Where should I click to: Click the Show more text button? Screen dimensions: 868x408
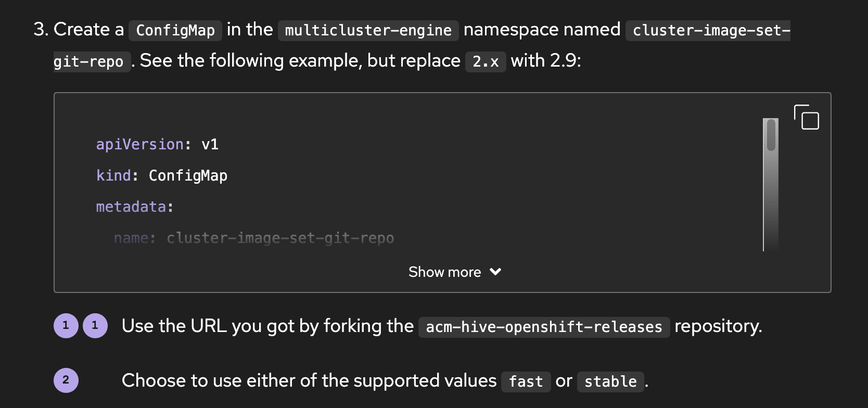click(445, 272)
